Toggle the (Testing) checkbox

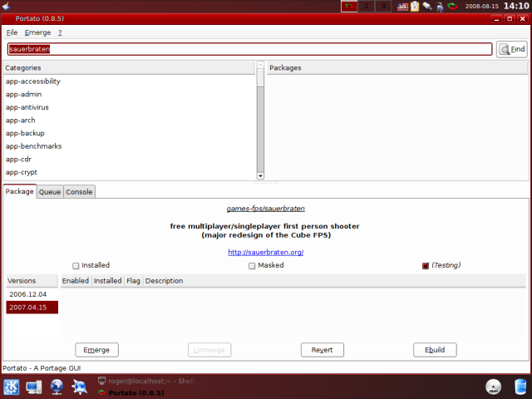coord(426,266)
